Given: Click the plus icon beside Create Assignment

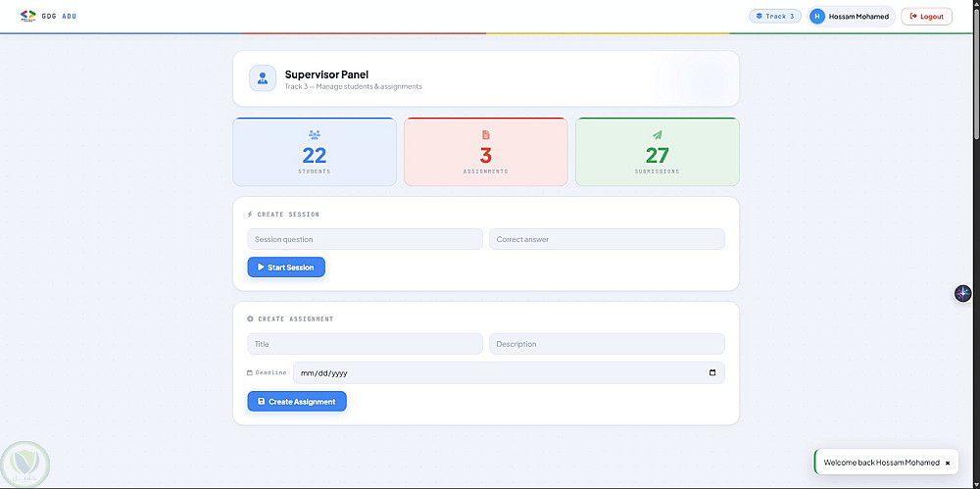Looking at the screenshot, I should [250, 318].
